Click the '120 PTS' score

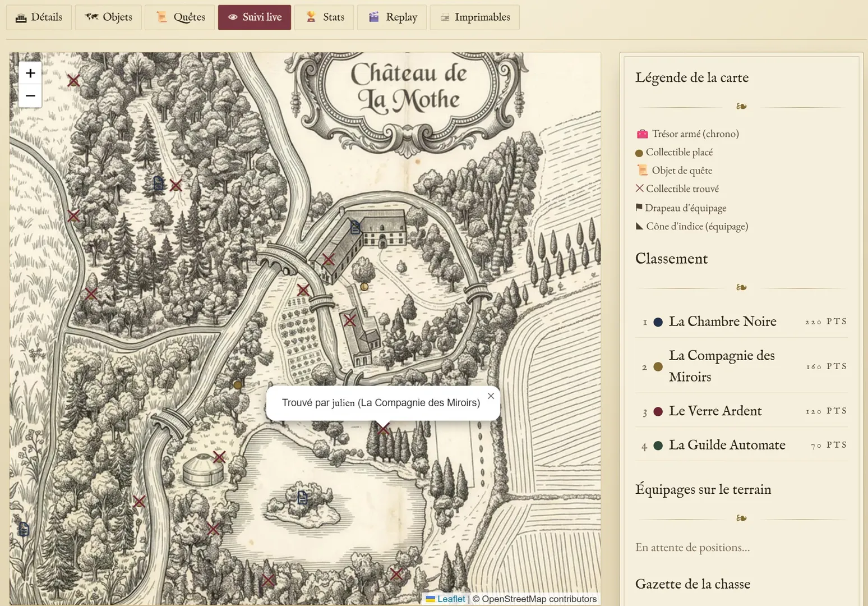click(826, 411)
